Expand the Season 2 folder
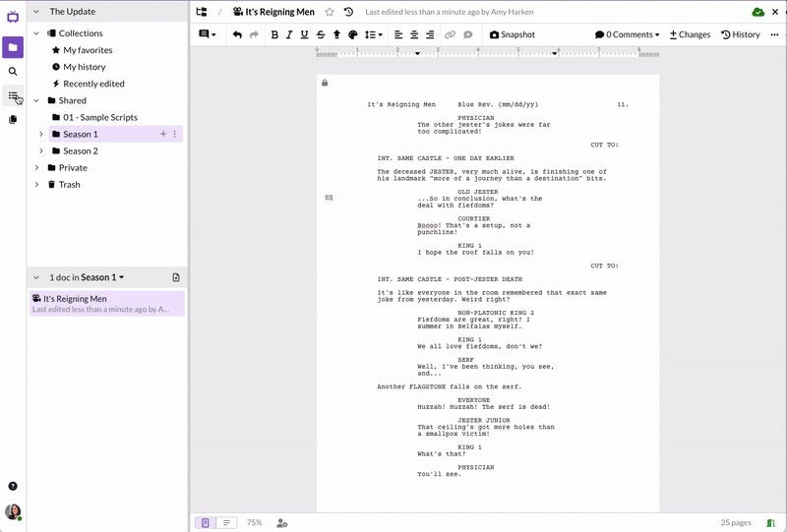Viewport: 787px width, 532px height. point(41,151)
